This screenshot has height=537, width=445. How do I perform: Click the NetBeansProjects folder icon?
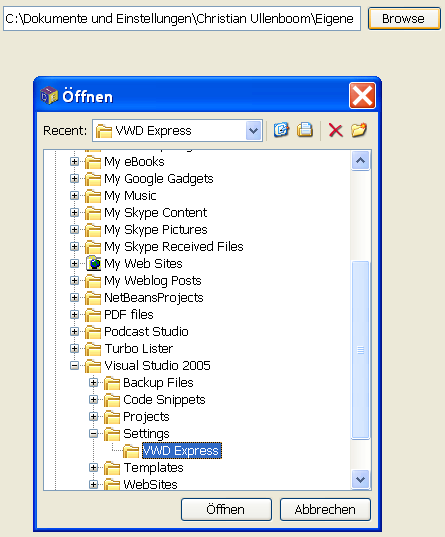pos(93,298)
